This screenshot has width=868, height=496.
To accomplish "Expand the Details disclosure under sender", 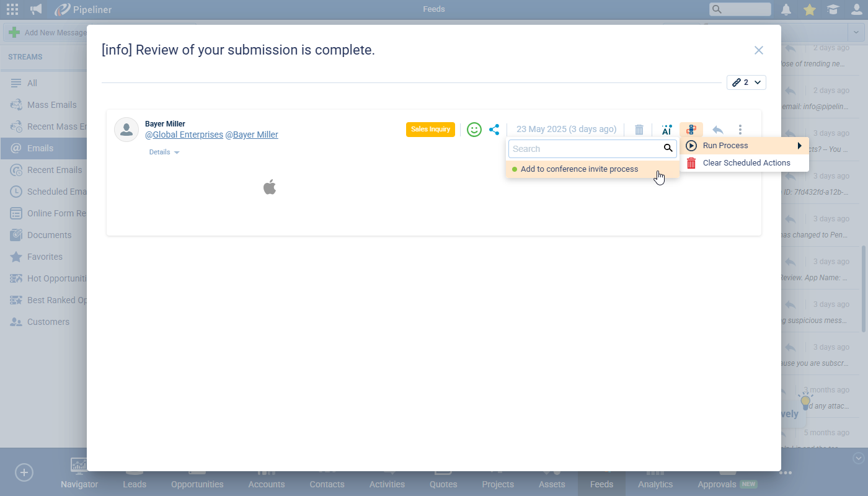I will tap(164, 152).
